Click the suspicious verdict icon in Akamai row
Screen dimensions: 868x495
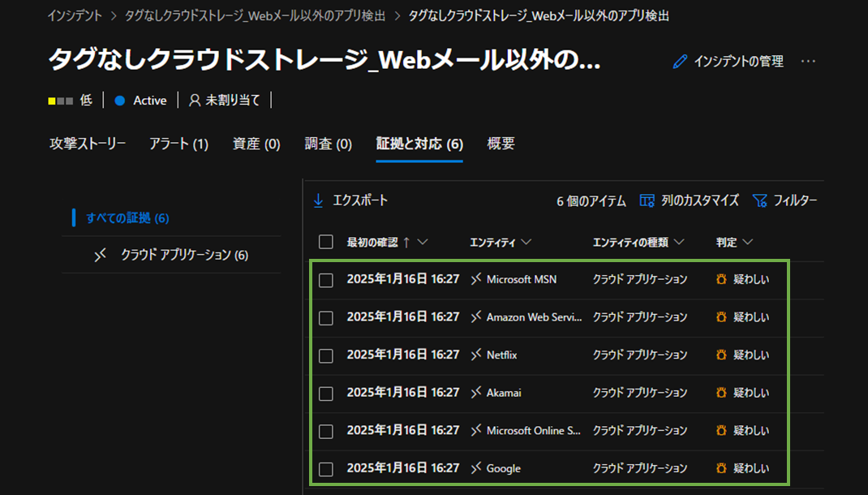click(x=721, y=393)
